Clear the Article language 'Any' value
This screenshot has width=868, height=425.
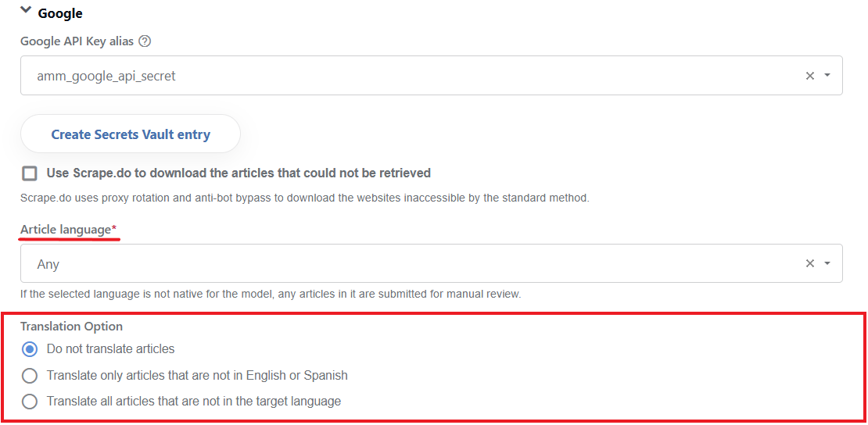pyautogui.click(x=810, y=264)
